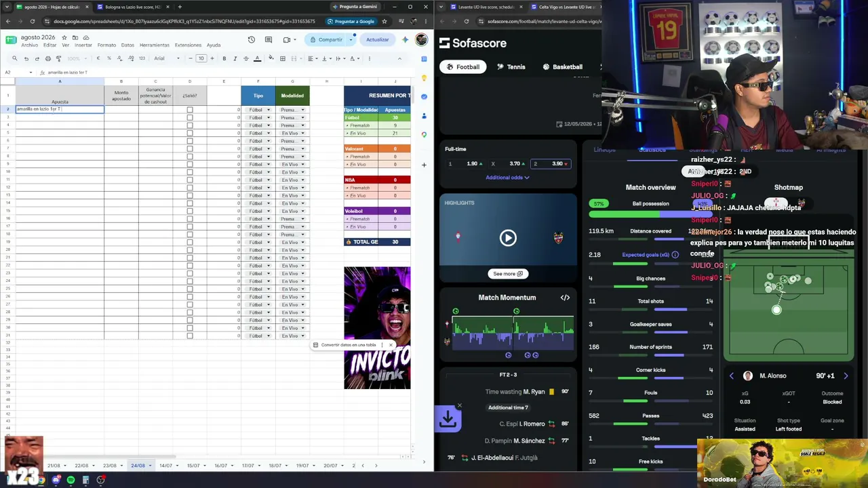This screenshot has width=868, height=488.
Task: Apply bold formatting
Action: tap(224, 58)
